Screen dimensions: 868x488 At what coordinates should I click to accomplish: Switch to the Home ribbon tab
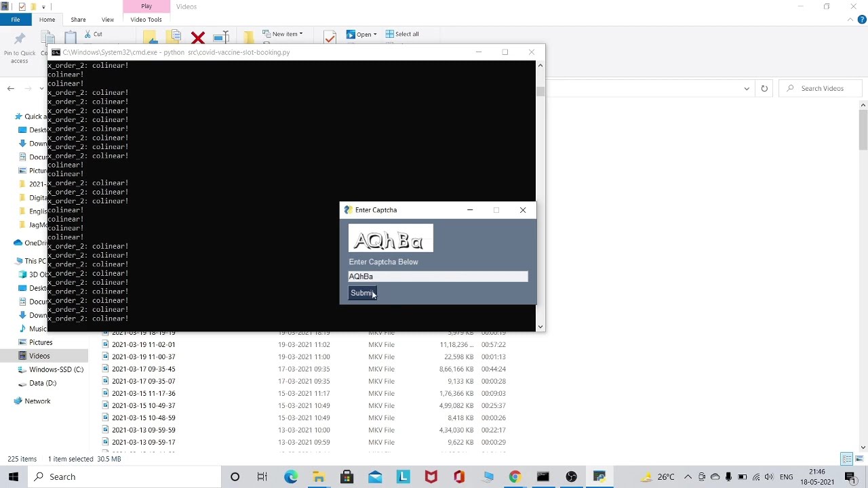coord(47,20)
